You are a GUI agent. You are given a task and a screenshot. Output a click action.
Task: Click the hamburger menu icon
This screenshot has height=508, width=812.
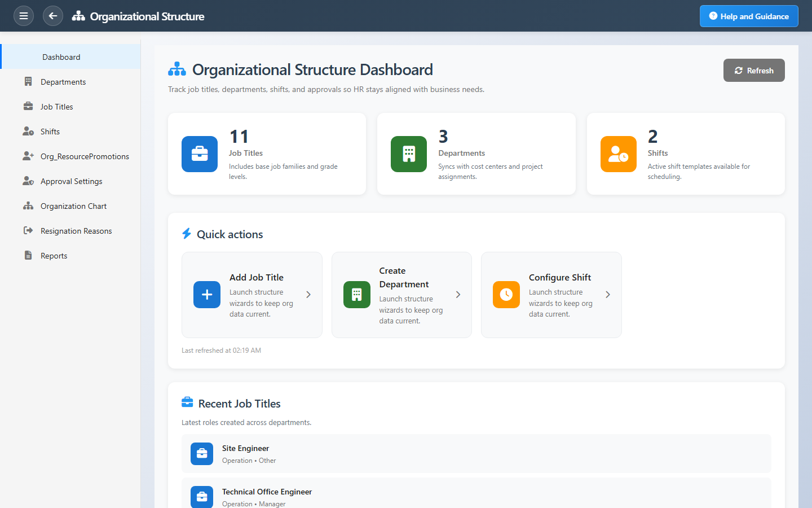[24, 16]
